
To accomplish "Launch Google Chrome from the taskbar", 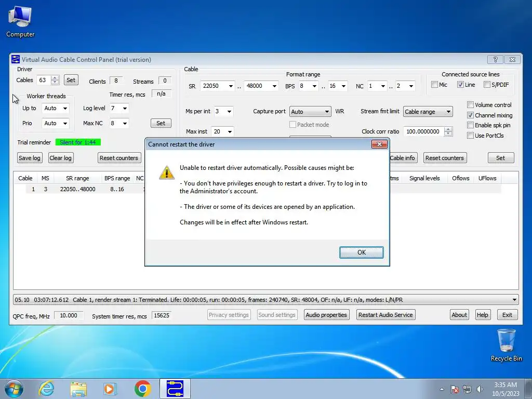I will (x=142, y=389).
